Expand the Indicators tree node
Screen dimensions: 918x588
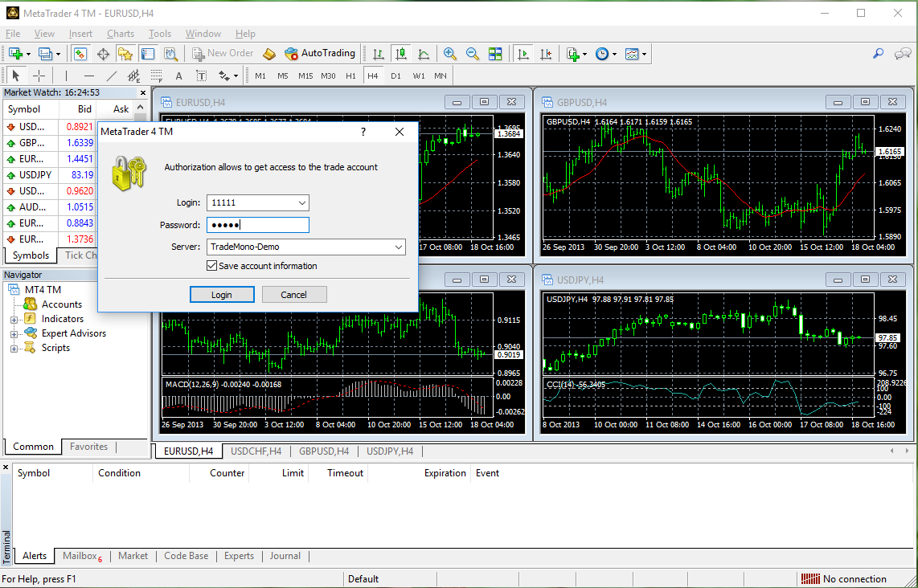14,320
